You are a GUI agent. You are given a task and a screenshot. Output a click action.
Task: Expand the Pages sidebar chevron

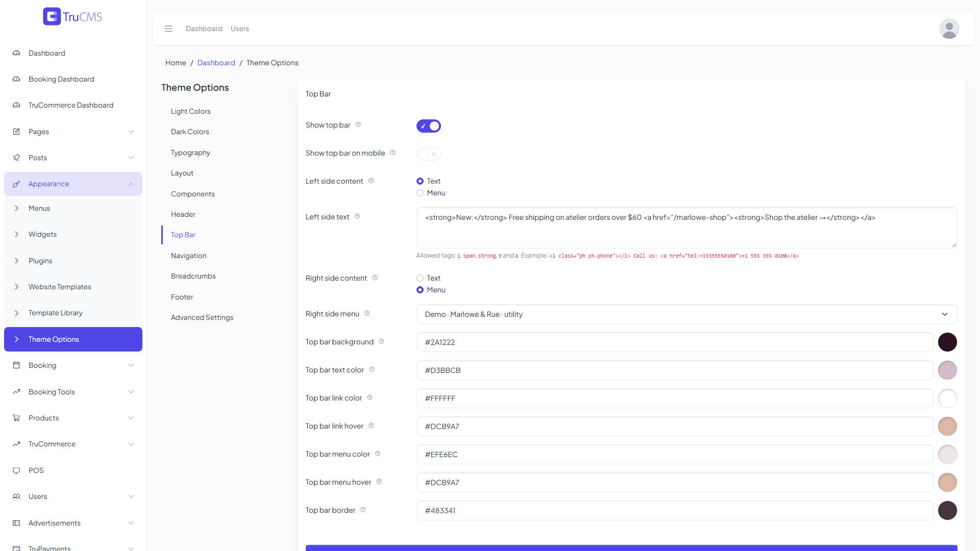[131, 132]
